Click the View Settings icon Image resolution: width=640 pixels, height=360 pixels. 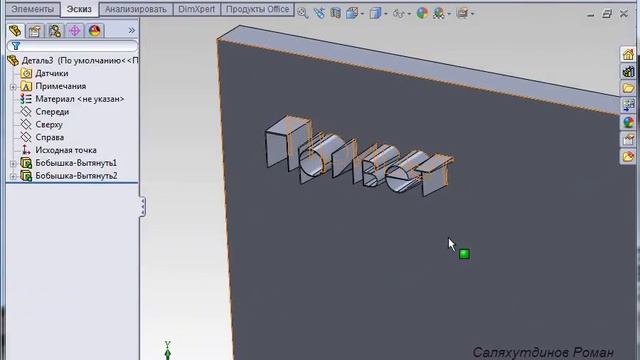[x=462, y=13]
